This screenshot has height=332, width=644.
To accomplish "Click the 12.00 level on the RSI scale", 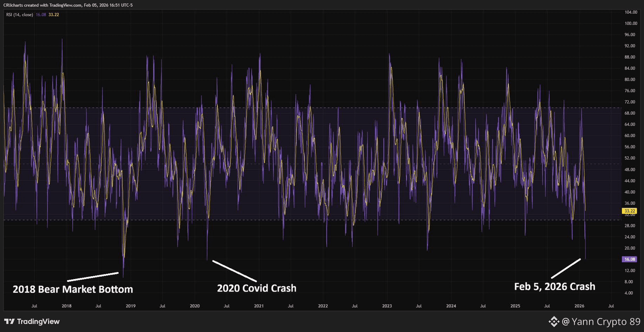I will [630, 271].
